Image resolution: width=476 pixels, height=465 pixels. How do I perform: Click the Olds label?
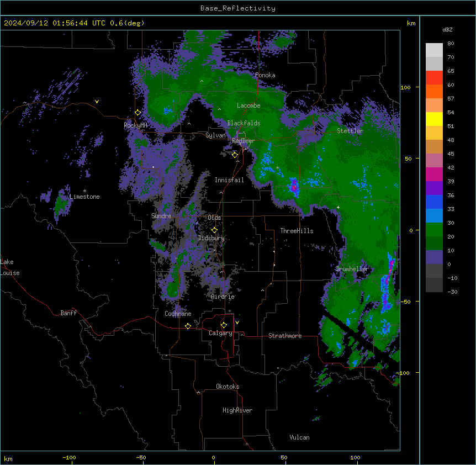[x=214, y=218]
